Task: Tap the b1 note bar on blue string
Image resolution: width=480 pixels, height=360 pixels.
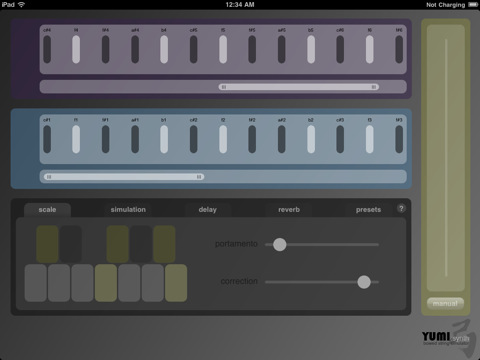Action: (x=164, y=139)
